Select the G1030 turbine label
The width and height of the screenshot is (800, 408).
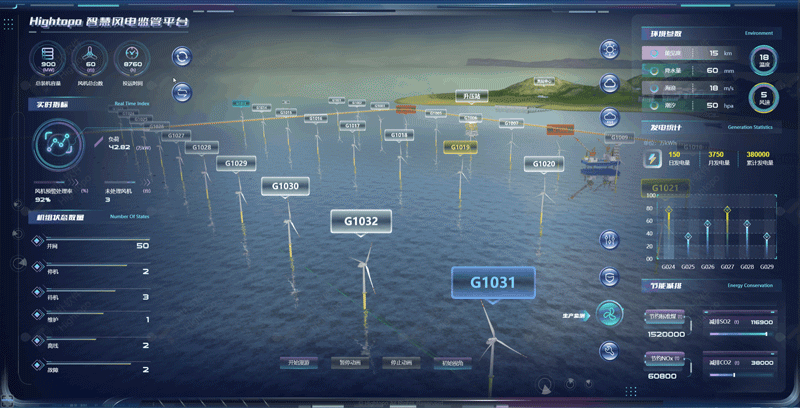(x=285, y=186)
